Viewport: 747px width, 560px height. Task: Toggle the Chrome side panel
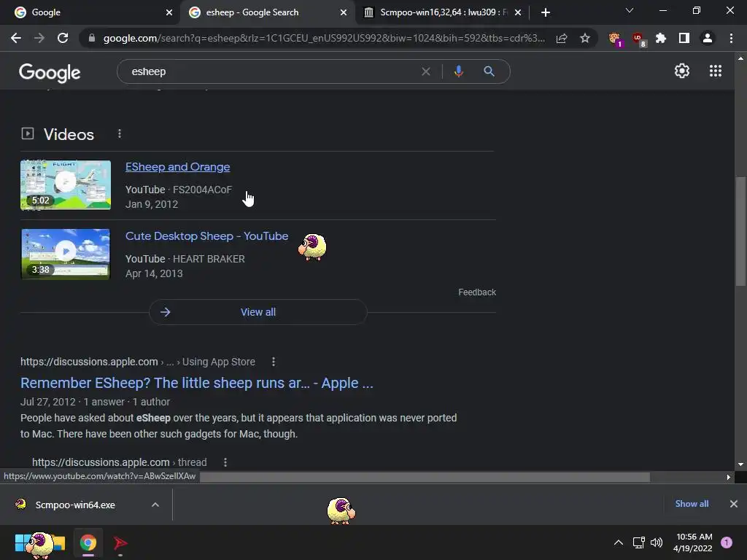(684, 38)
